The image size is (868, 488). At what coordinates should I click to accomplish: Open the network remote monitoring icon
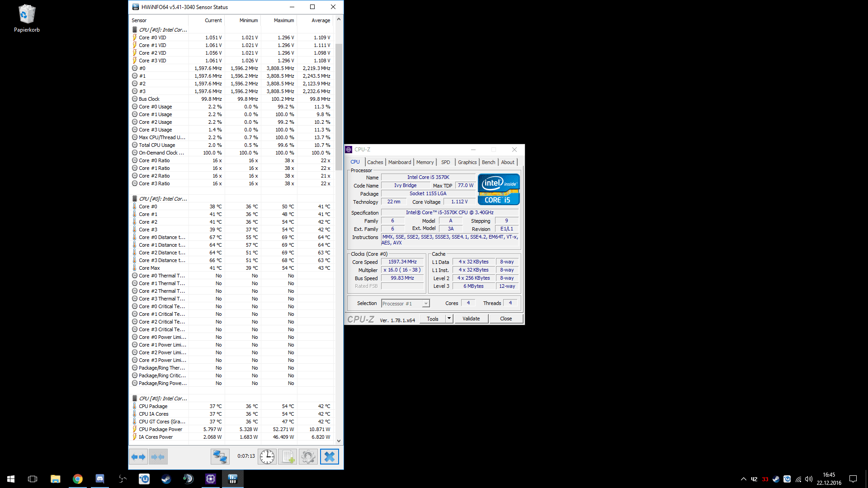coord(220,457)
